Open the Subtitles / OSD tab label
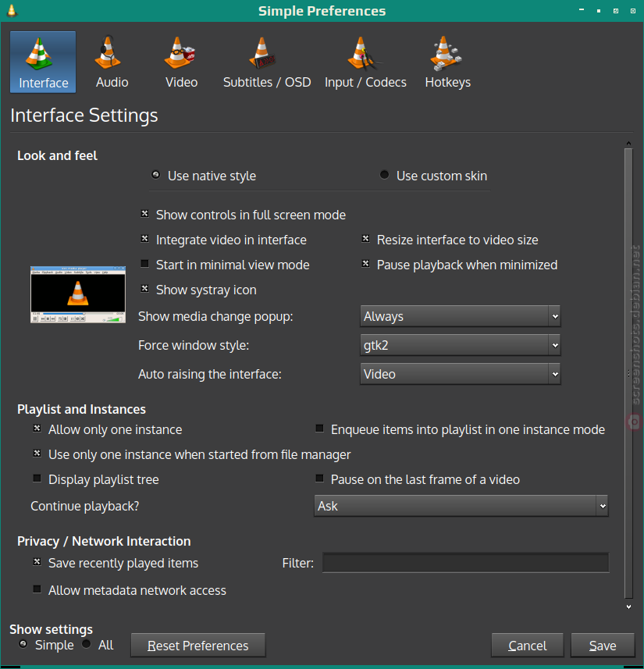Viewport: 644px width, 669px height. pos(267,82)
